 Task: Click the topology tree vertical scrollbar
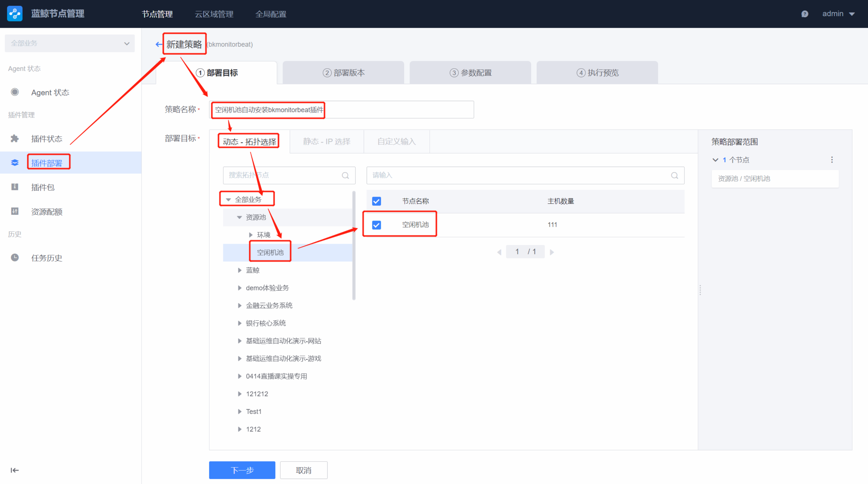(x=354, y=246)
